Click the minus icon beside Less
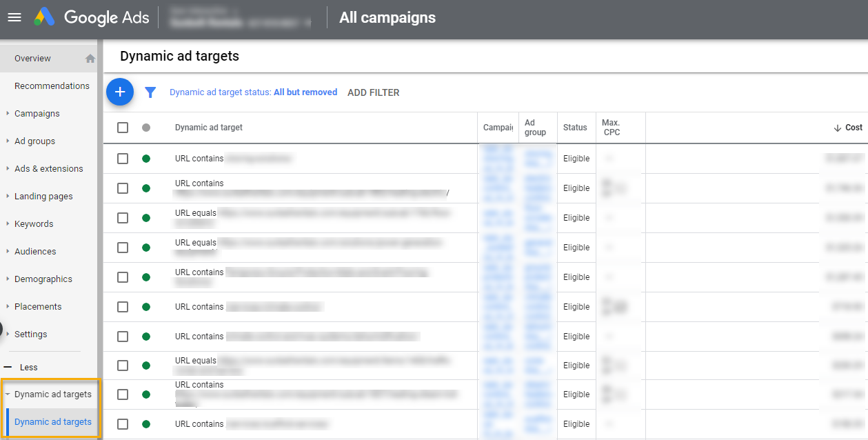868x440 pixels. pos(8,368)
